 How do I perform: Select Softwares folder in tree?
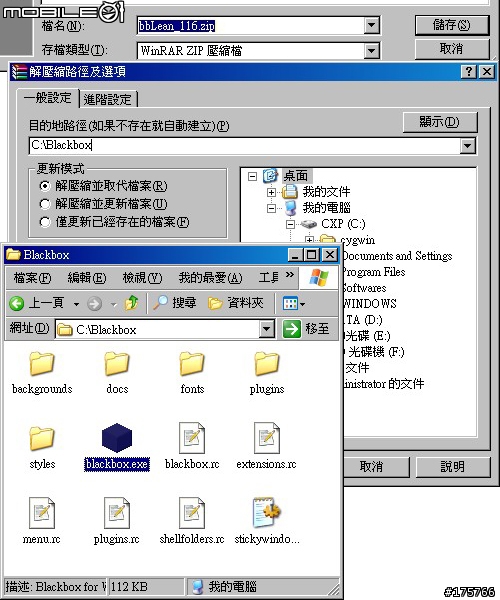coord(365,288)
